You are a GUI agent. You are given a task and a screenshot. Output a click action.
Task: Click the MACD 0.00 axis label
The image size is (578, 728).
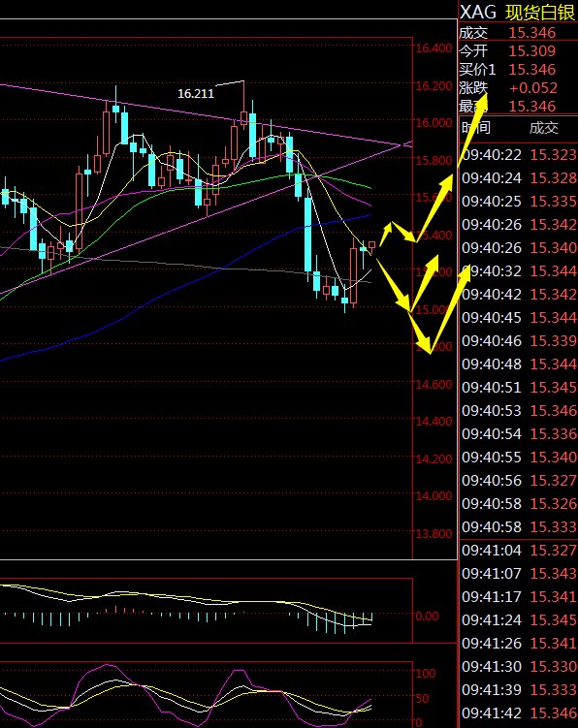[x=427, y=617]
